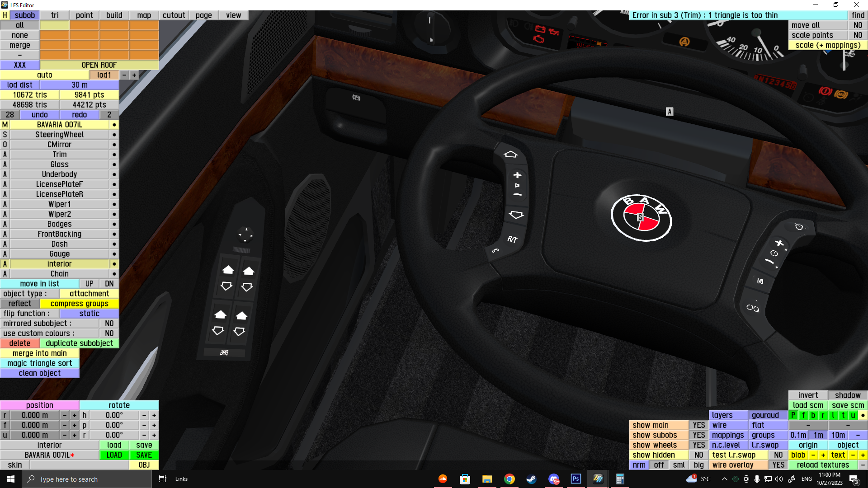868x488 pixels.
Task: Click the dot next to the Trim subobject
Action: click(114, 155)
